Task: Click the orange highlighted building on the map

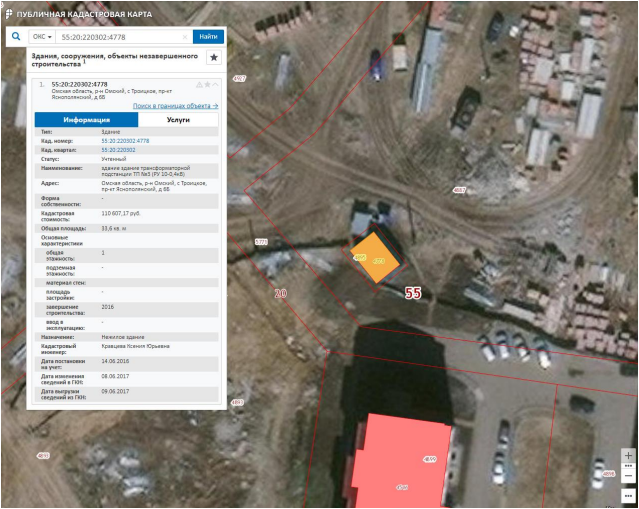Action: (x=376, y=259)
